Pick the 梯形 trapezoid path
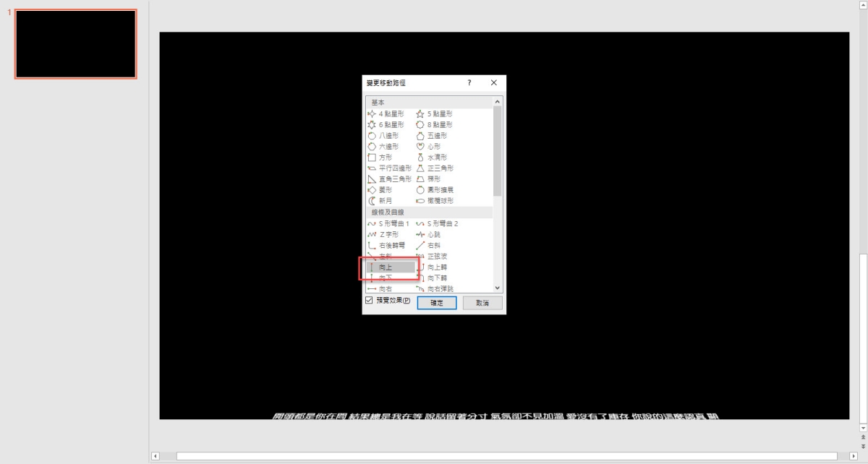868x464 pixels. [x=427, y=179]
